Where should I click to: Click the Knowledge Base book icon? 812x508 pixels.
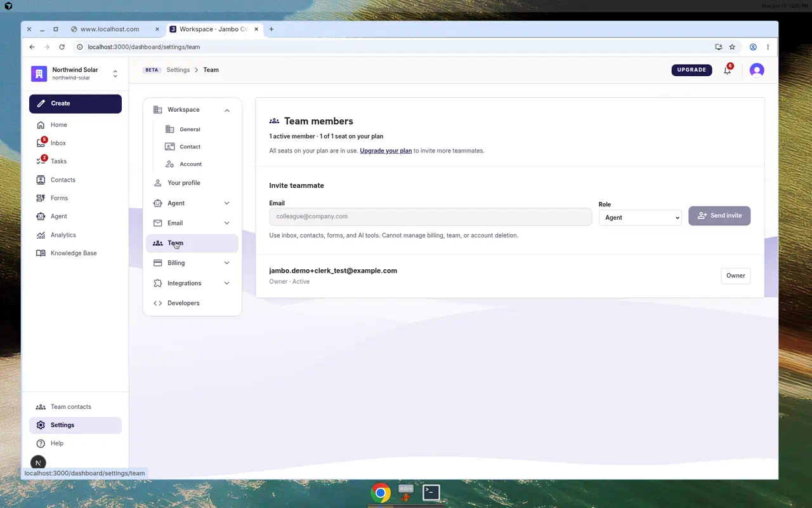(41, 253)
